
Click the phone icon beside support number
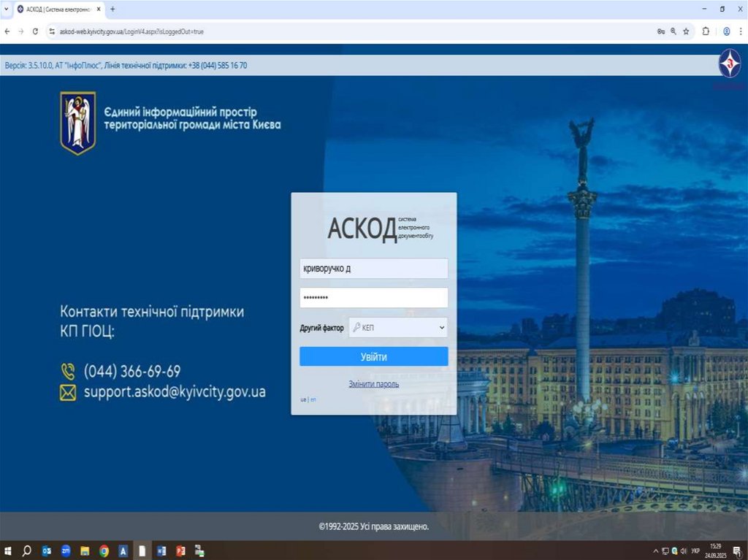pyautogui.click(x=68, y=372)
